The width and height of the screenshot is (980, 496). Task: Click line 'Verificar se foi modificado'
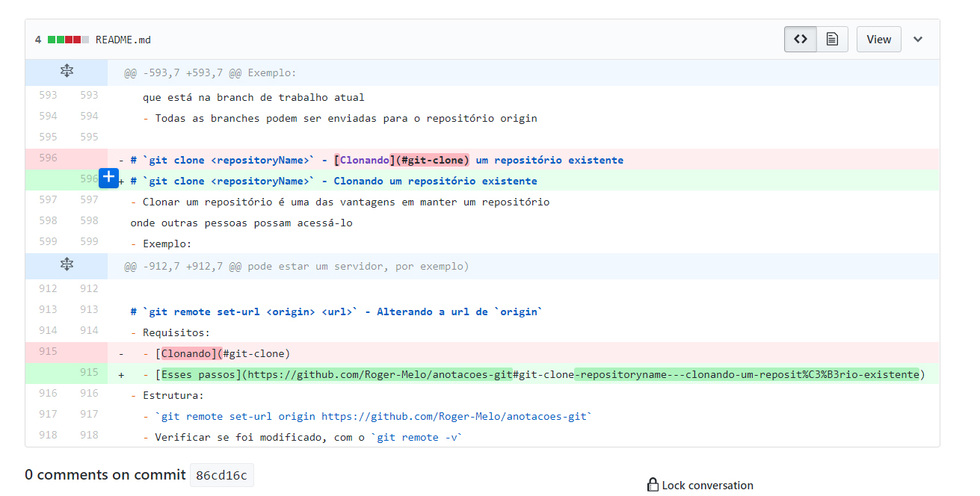[x=303, y=438]
